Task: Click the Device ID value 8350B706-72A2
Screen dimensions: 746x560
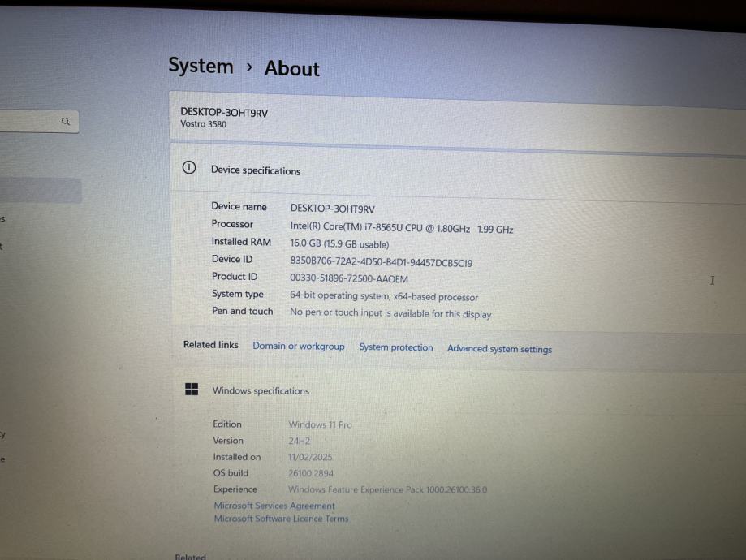Action: pyautogui.click(x=381, y=262)
